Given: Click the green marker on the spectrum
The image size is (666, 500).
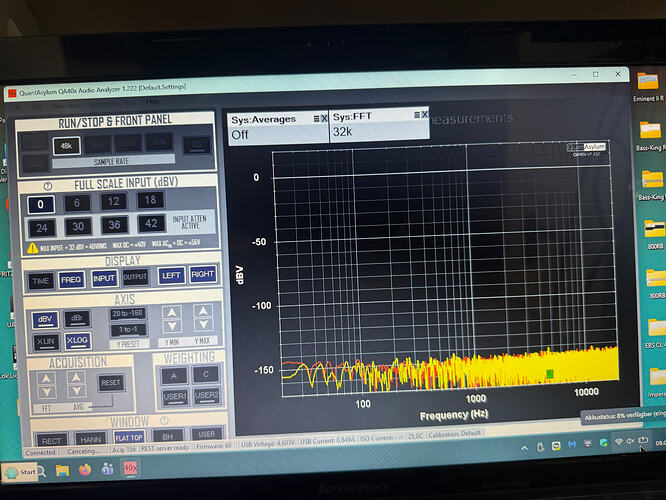Looking at the screenshot, I should [x=550, y=374].
